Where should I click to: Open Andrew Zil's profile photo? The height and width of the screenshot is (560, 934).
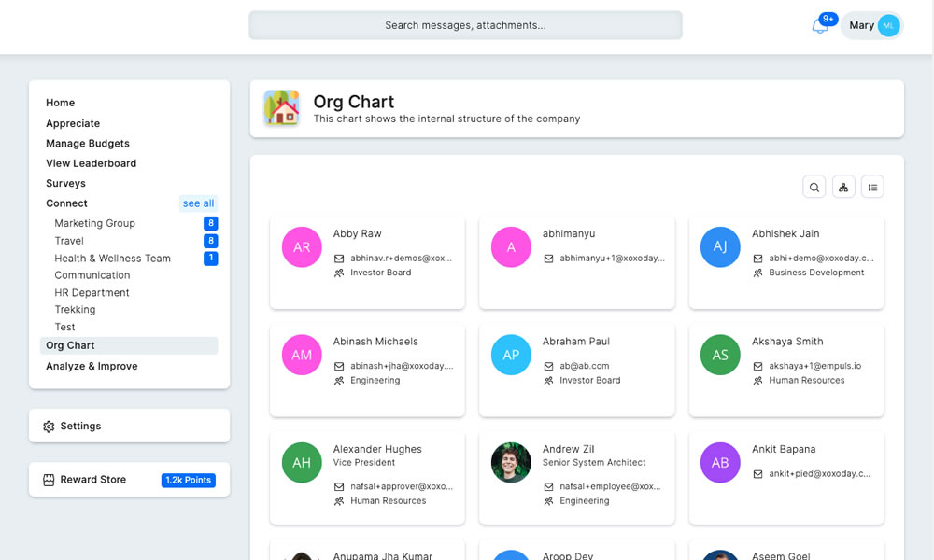click(x=511, y=462)
